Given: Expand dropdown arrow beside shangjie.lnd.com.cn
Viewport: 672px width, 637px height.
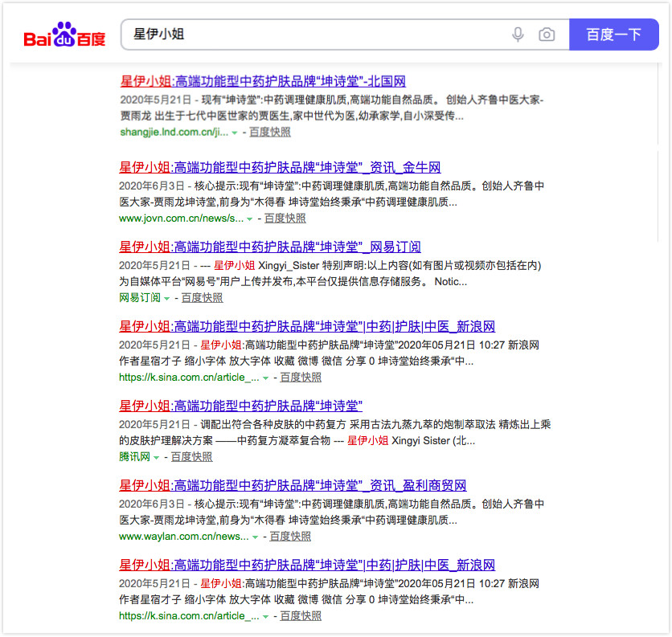Looking at the screenshot, I should (235, 133).
